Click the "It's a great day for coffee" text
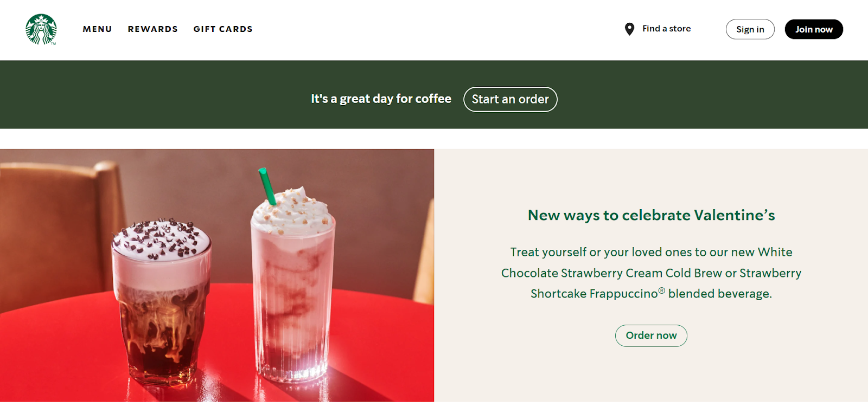 pyautogui.click(x=381, y=99)
